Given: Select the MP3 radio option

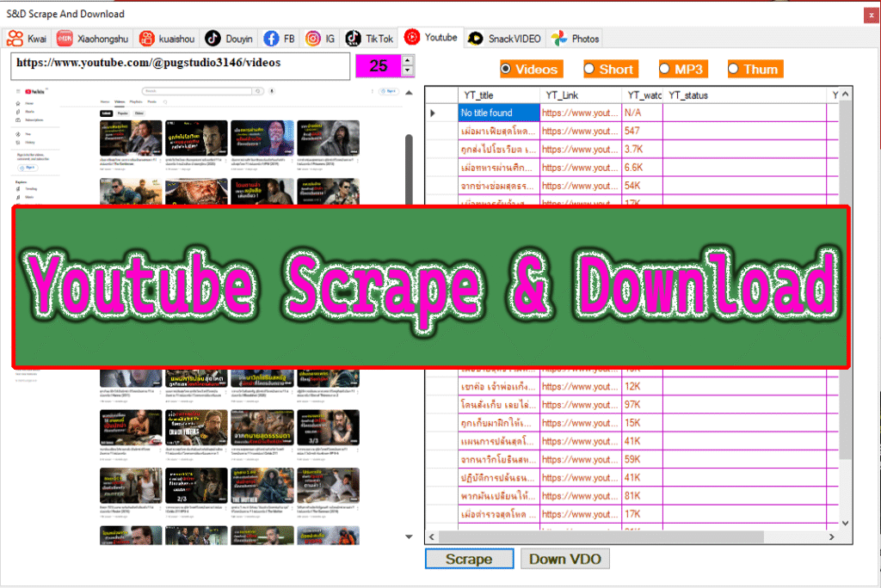Looking at the screenshot, I should pos(683,69).
